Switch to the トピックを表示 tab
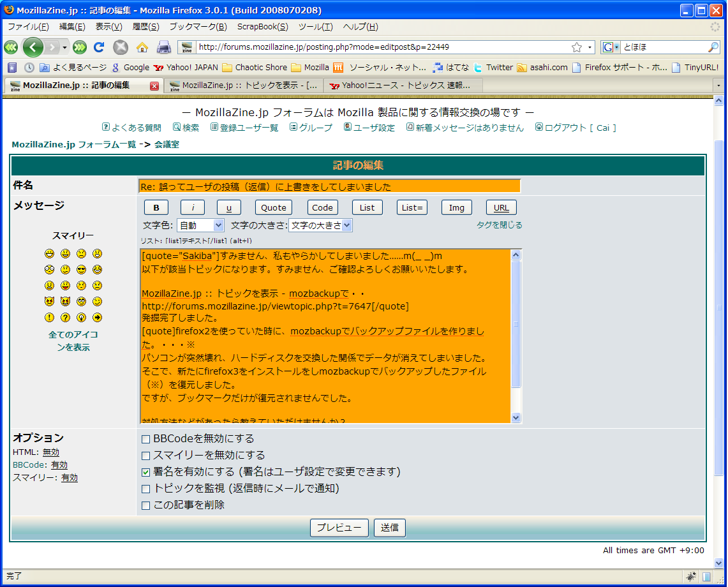The width and height of the screenshot is (728, 587). tap(244, 85)
